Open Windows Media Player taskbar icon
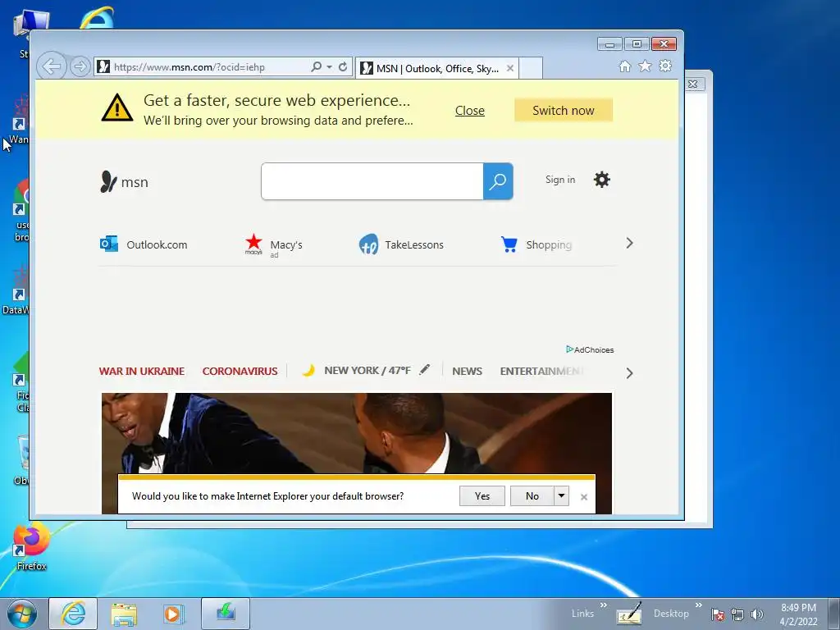 pos(173,614)
